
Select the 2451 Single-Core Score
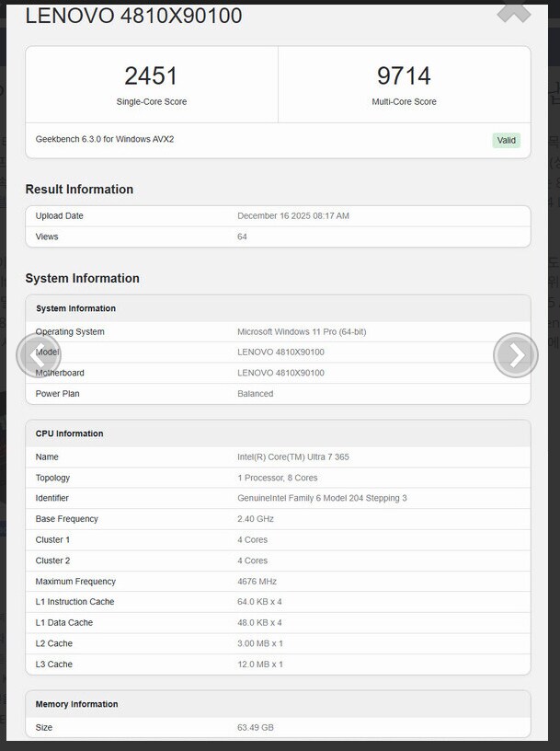click(x=151, y=76)
